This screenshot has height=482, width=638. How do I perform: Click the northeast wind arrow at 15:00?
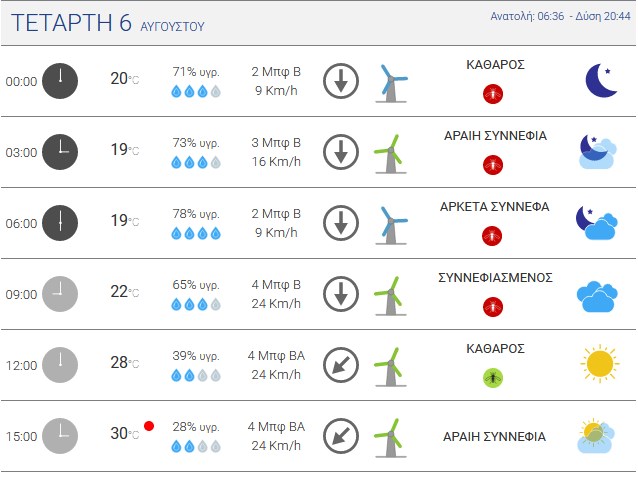[341, 436]
